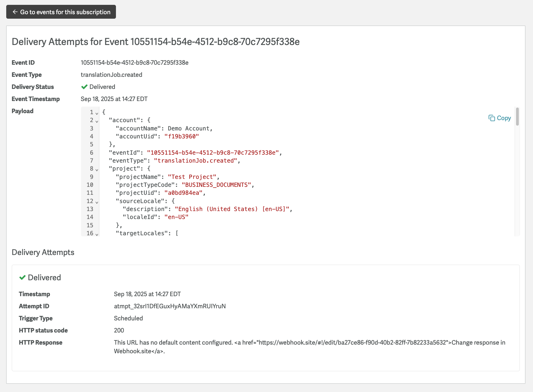The image size is (533, 392).
Task: Click the HTTP status code 200 value
Action: [x=119, y=330]
